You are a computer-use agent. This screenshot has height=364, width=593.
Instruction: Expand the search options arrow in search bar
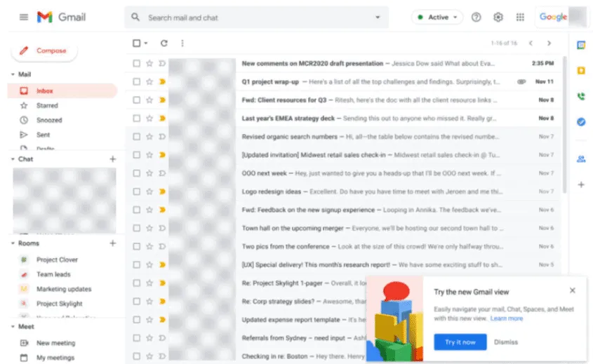(378, 18)
